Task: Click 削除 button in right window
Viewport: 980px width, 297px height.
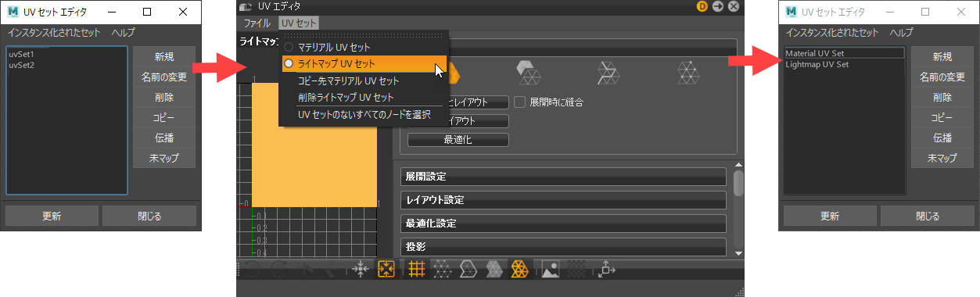Action: coord(942,97)
